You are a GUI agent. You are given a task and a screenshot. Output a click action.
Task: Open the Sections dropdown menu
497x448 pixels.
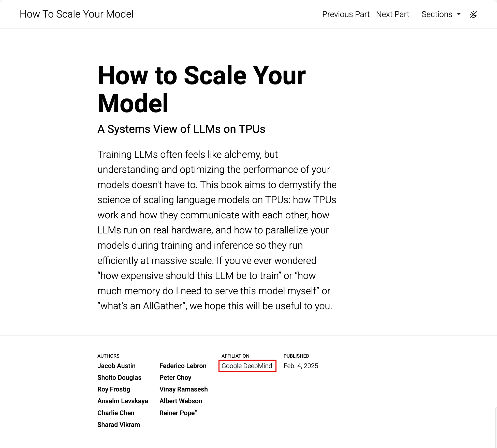[441, 14]
